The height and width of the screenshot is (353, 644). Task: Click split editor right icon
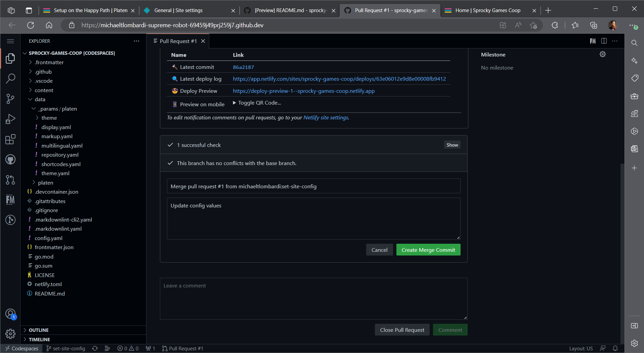(604, 41)
